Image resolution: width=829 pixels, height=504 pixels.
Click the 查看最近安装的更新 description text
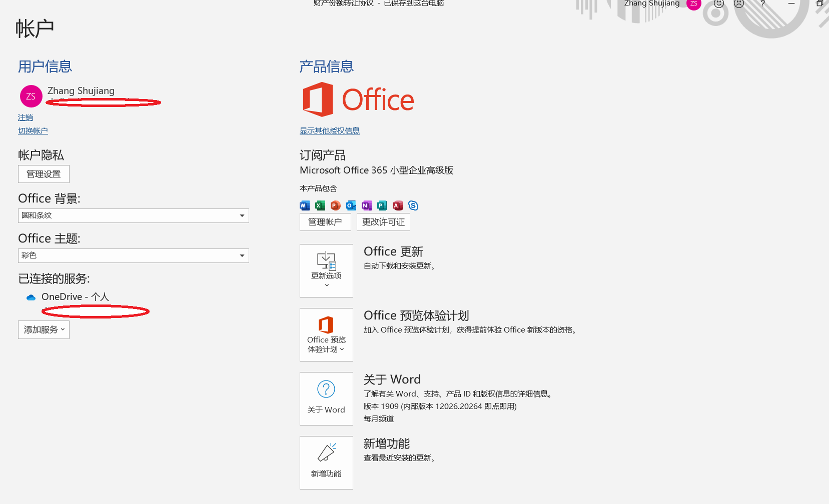[x=399, y=458]
